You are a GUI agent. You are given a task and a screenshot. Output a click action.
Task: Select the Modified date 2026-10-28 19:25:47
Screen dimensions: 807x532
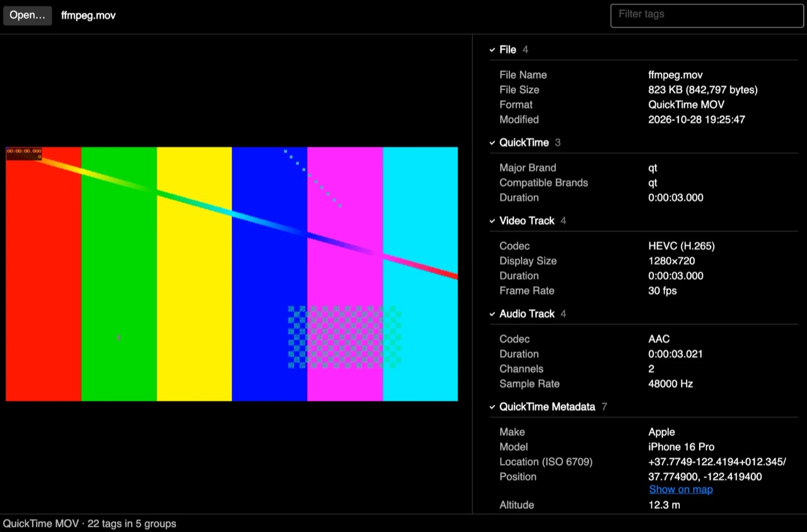tap(697, 120)
